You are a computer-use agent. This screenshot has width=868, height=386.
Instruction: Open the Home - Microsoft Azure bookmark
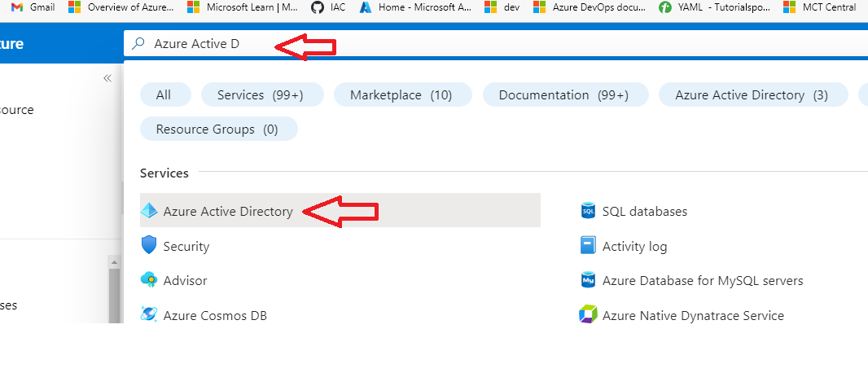(415, 8)
